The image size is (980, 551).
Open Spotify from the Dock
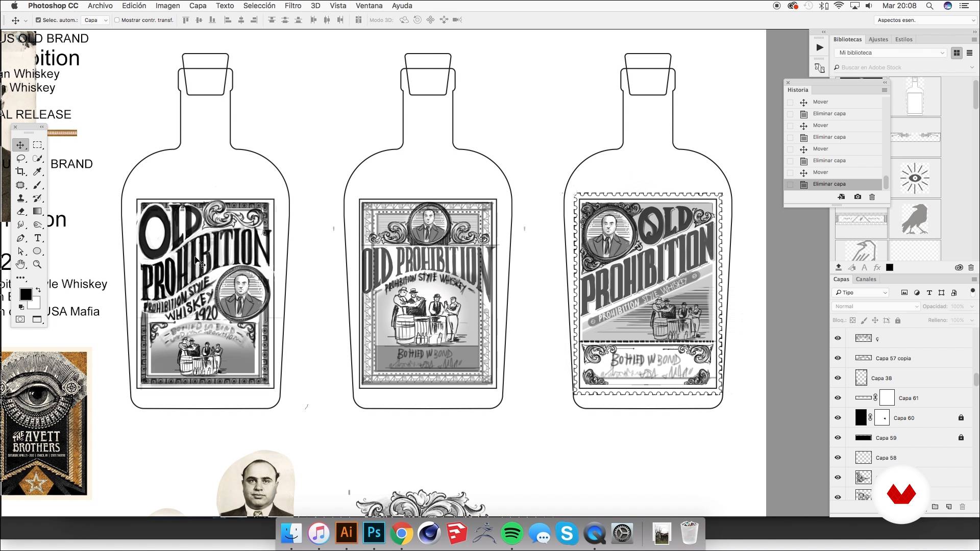pyautogui.click(x=512, y=533)
